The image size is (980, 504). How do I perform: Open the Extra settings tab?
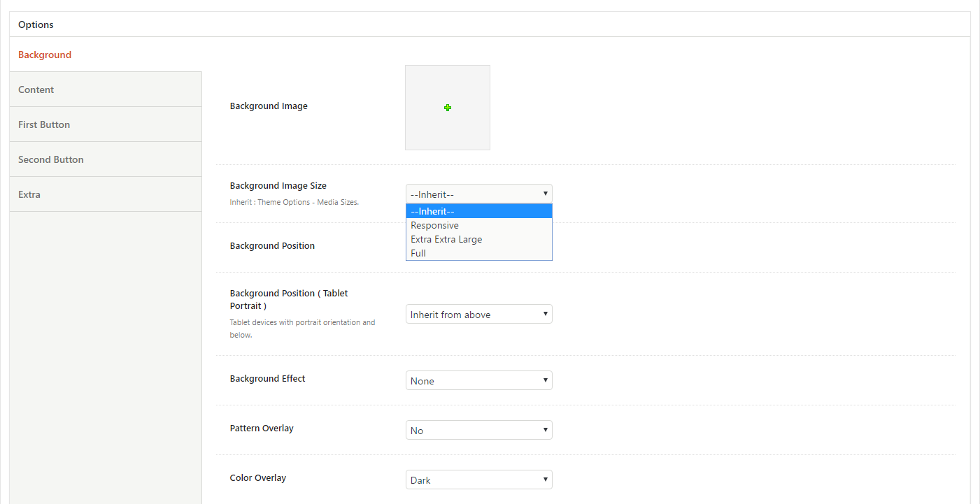[29, 194]
